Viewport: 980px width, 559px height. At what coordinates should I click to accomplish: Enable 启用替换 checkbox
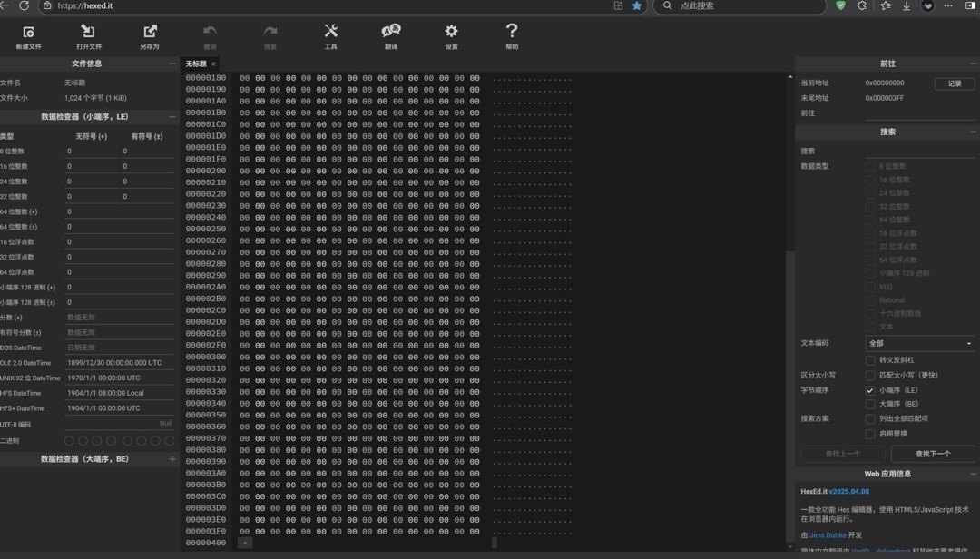(x=870, y=434)
